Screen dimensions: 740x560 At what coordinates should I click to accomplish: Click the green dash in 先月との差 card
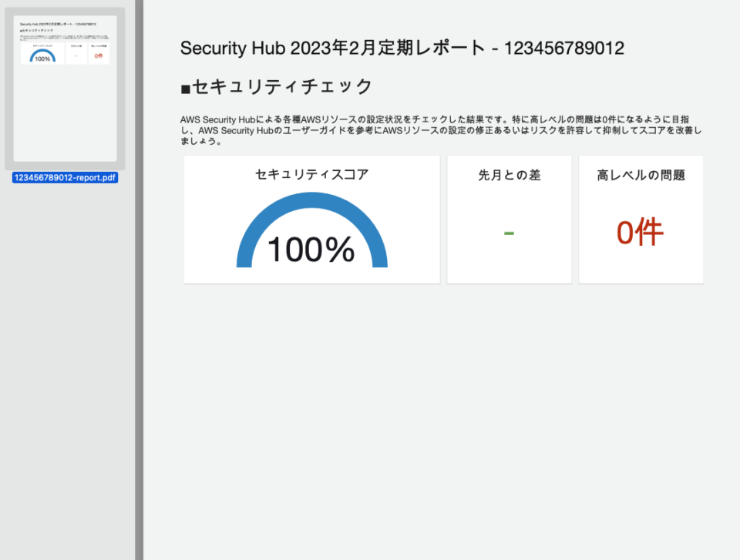pyautogui.click(x=509, y=233)
